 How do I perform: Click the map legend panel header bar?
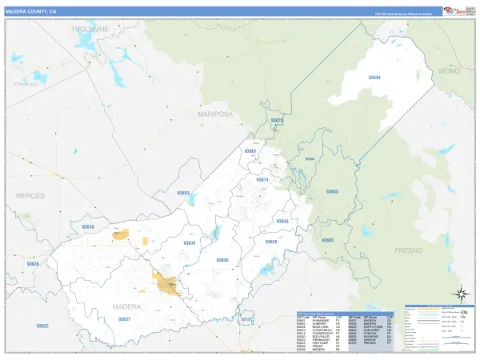pos(440,306)
